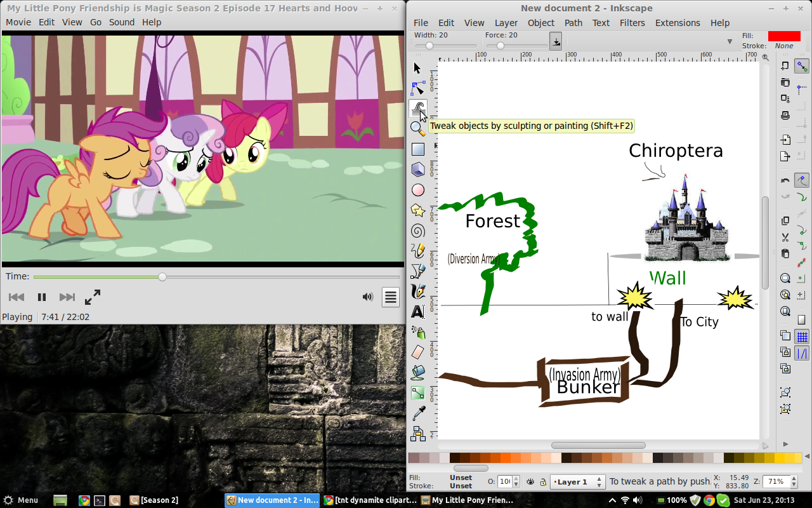Toggle current layer visibility eye icon
Viewport: 812px width, 508px height.
coord(530,482)
